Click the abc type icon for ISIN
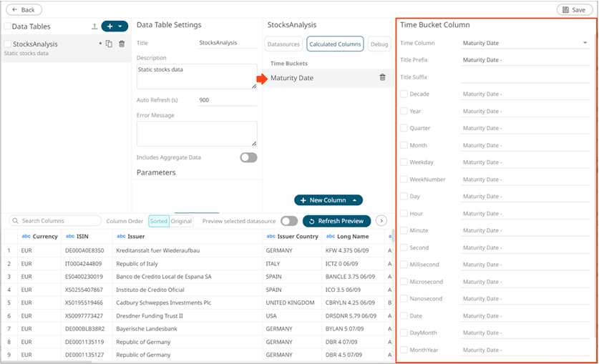The height and width of the screenshot is (364, 599). (x=70, y=236)
